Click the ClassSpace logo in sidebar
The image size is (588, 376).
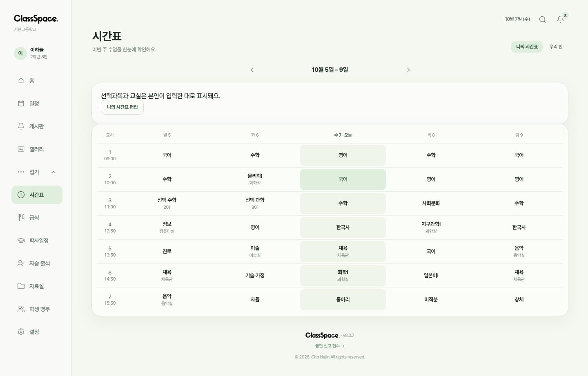[x=36, y=19]
